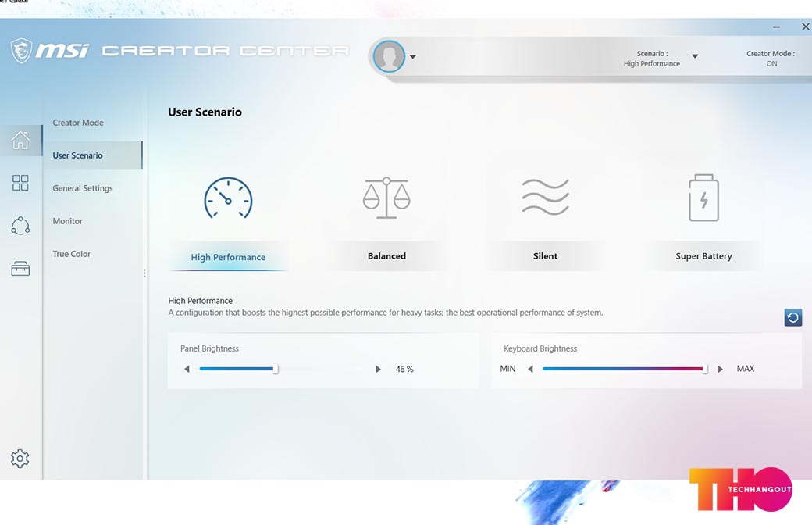Open the True Color menu item

pyautogui.click(x=72, y=254)
